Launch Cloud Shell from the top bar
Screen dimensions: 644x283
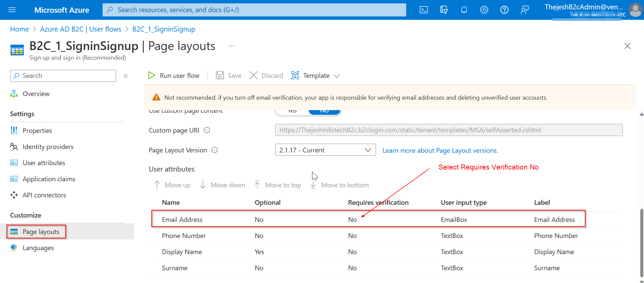click(x=424, y=10)
